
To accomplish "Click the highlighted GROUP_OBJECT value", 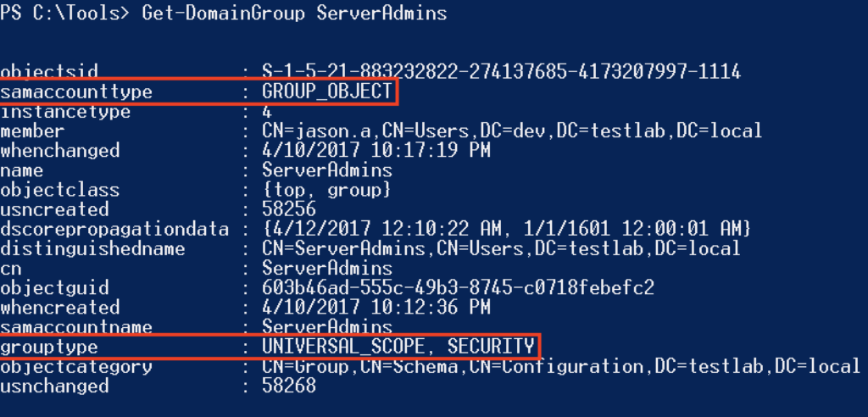I will (327, 91).
